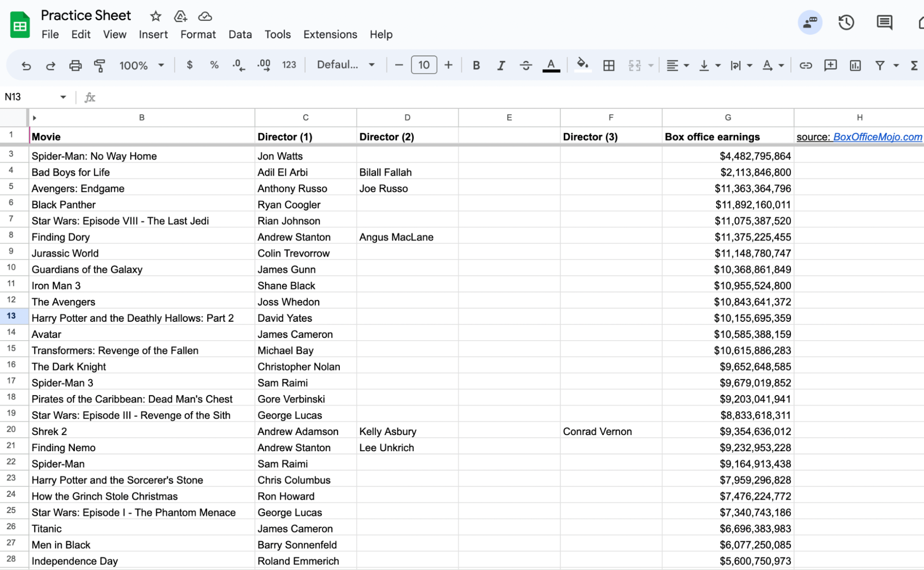
Task: Open the Extensions menu
Action: [x=330, y=35]
